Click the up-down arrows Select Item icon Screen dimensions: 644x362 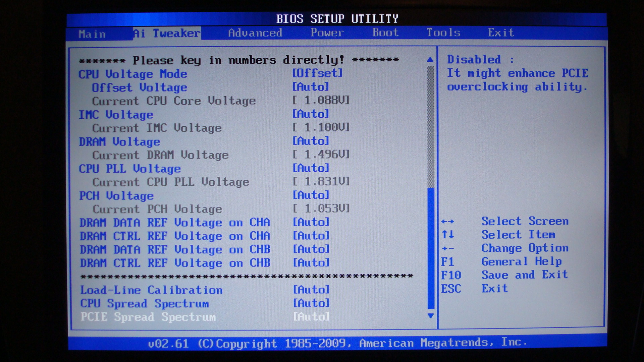pos(448,235)
